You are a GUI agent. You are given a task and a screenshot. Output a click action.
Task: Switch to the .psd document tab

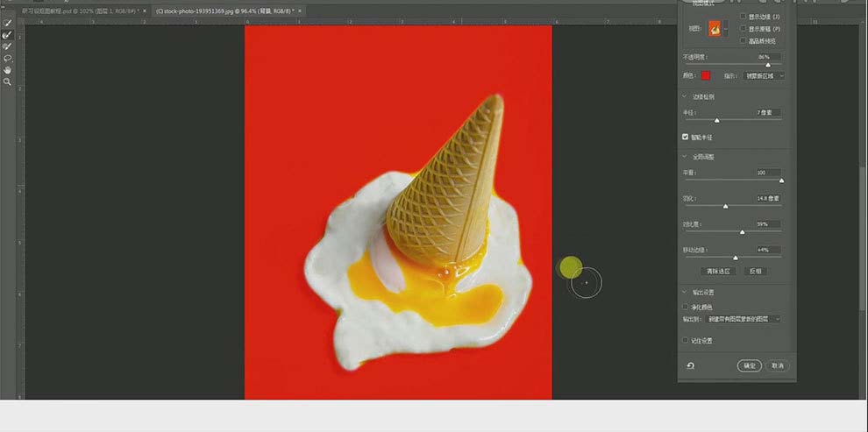tap(79, 11)
